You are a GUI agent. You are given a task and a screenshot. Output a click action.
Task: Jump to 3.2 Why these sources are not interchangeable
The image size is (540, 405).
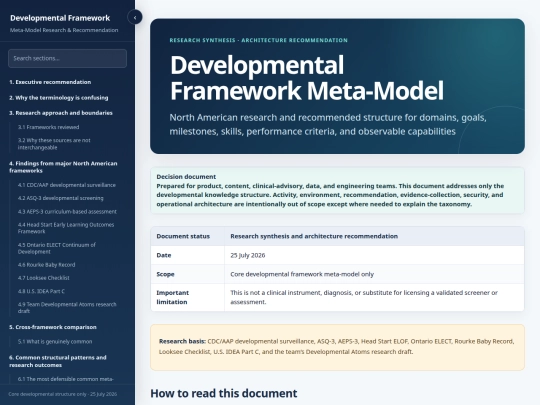(54, 144)
